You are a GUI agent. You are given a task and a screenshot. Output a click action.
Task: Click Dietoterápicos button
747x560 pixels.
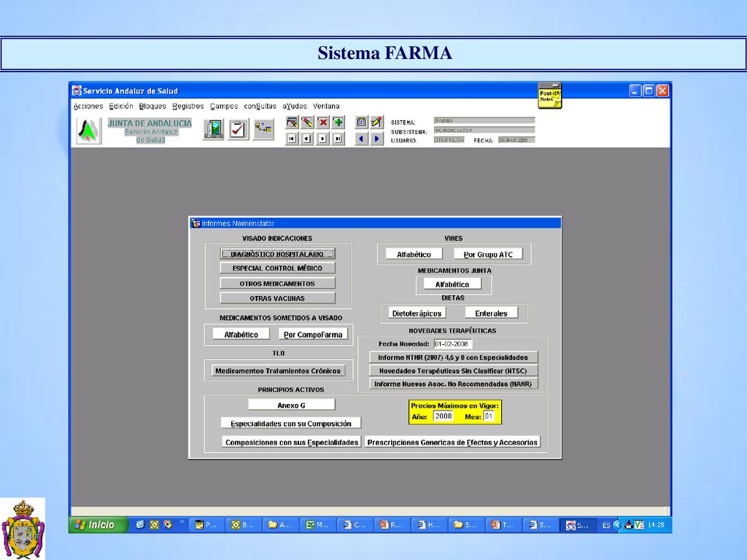(417, 314)
